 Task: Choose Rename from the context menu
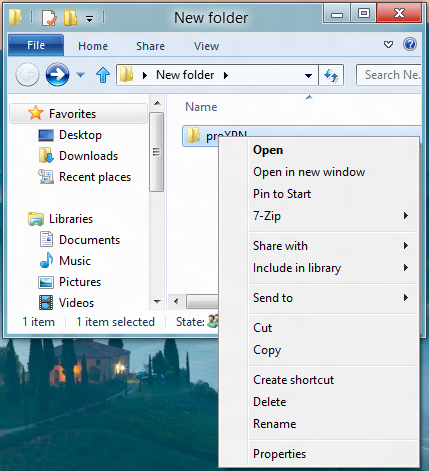(275, 424)
